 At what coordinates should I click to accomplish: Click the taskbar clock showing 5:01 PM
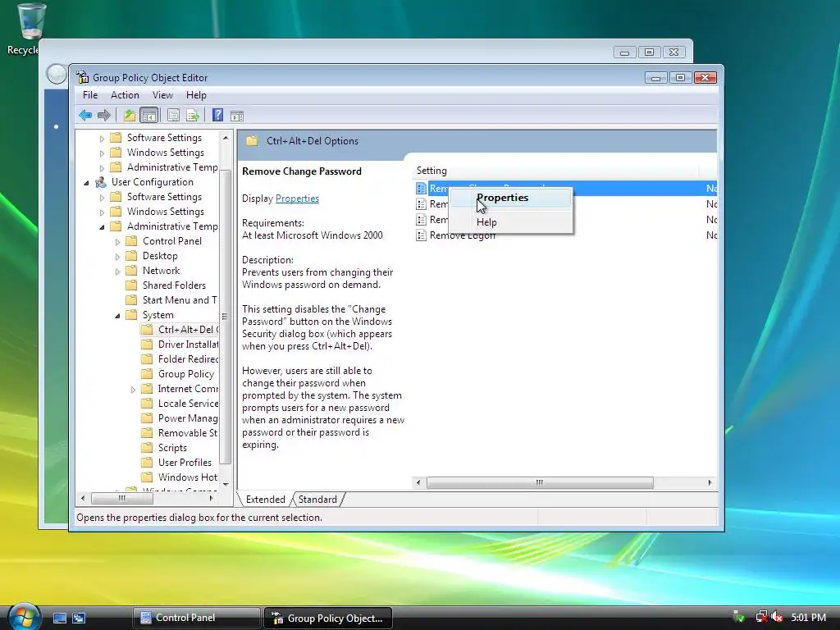[808, 617]
